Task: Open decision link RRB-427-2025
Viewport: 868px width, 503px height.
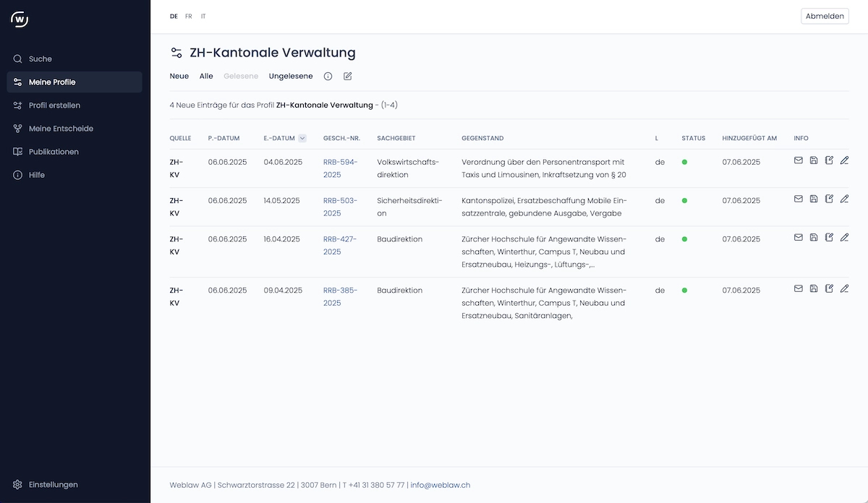Action: [341, 245]
